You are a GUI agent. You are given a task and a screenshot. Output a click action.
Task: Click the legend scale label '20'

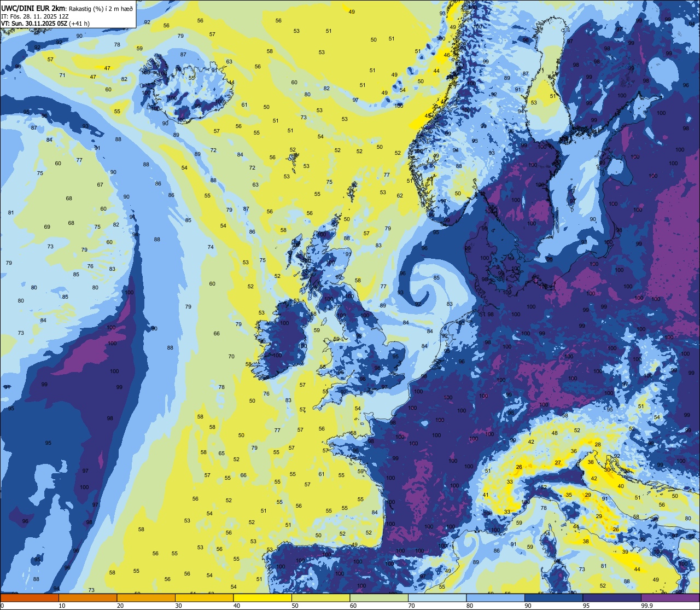click(x=120, y=606)
